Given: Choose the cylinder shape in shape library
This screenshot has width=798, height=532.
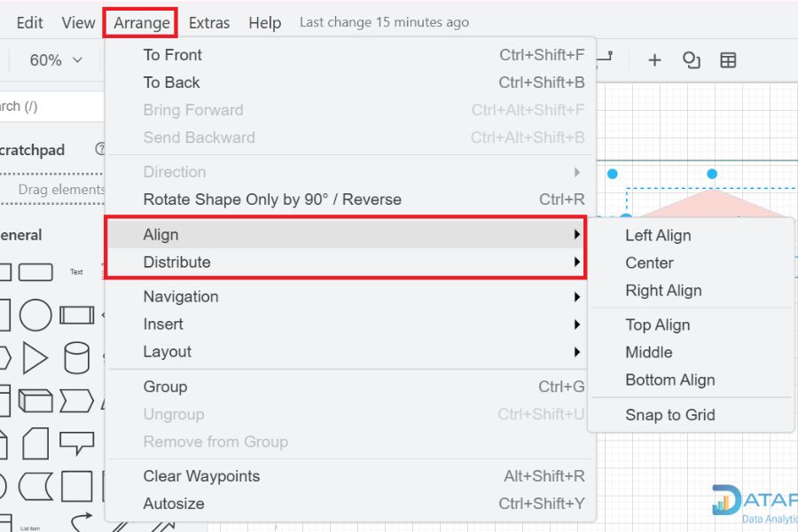Looking at the screenshot, I should tap(77, 358).
